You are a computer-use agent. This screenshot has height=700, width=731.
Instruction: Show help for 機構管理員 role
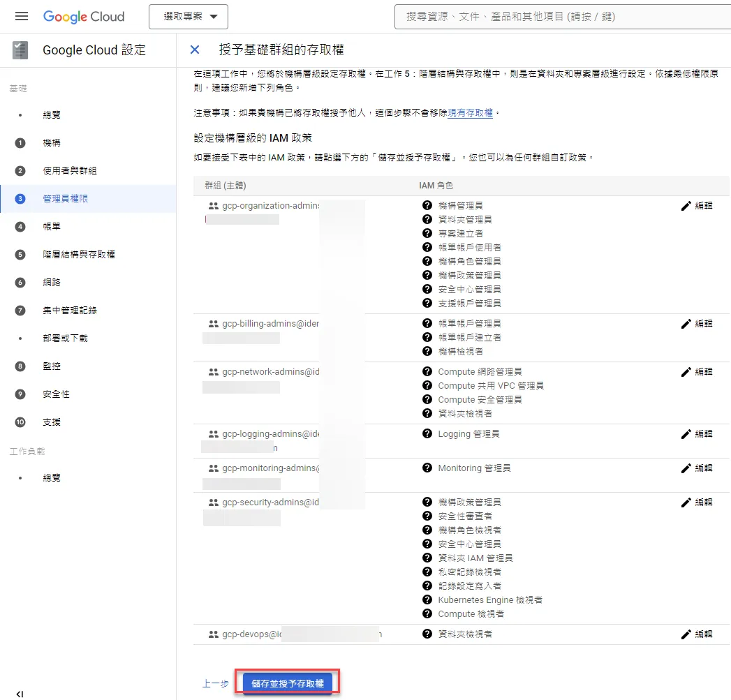click(427, 205)
